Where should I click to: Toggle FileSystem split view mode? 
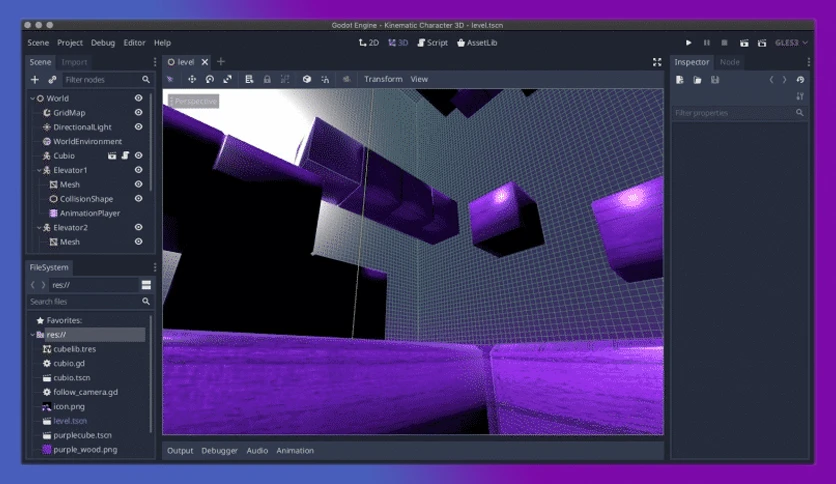[x=146, y=285]
